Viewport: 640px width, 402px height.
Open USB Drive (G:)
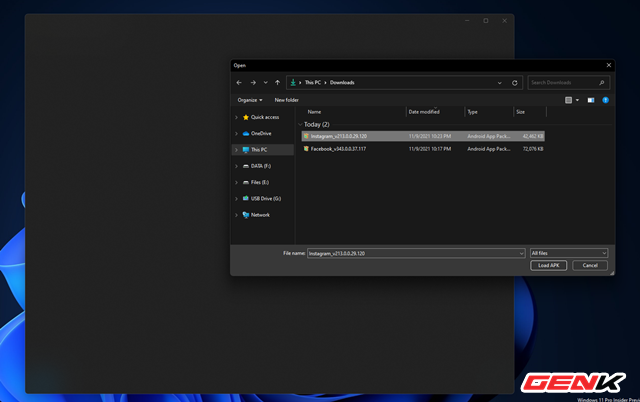[x=266, y=199]
